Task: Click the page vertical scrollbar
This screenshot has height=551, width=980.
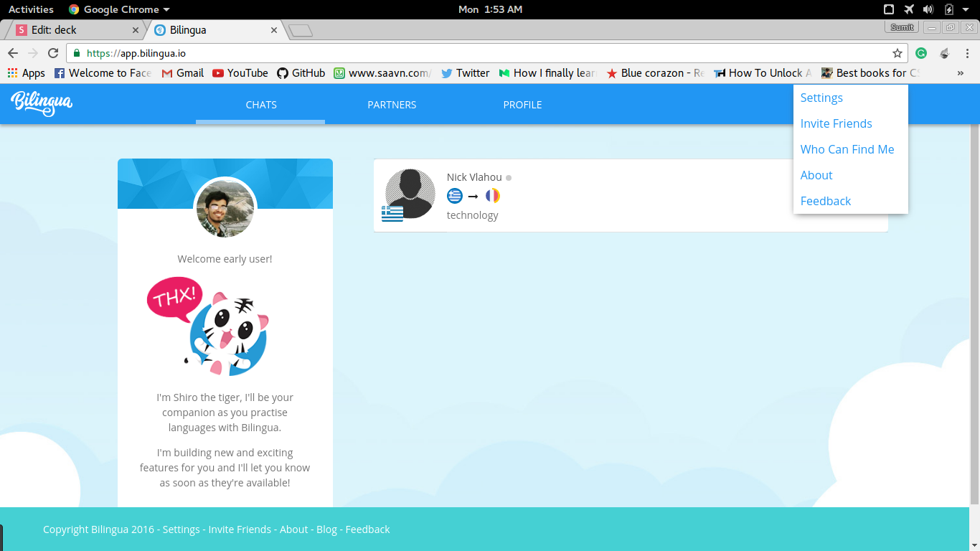Action: (x=974, y=316)
